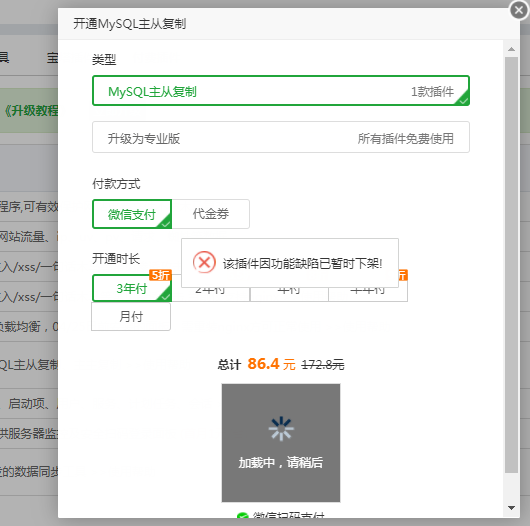Click the red error icon in popup
The image size is (530, 526).
click(x=204, y=262)
